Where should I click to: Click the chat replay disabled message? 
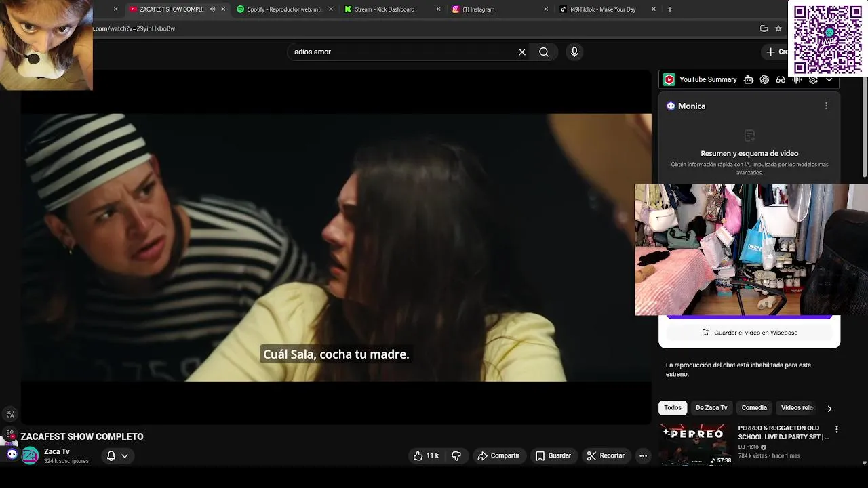click(738, 369)
